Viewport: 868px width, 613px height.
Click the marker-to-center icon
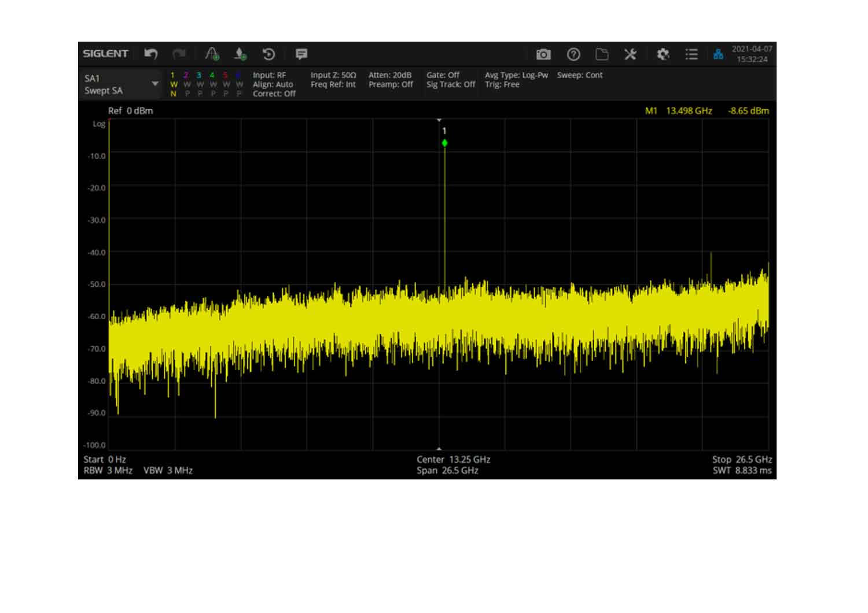point(240,54)
